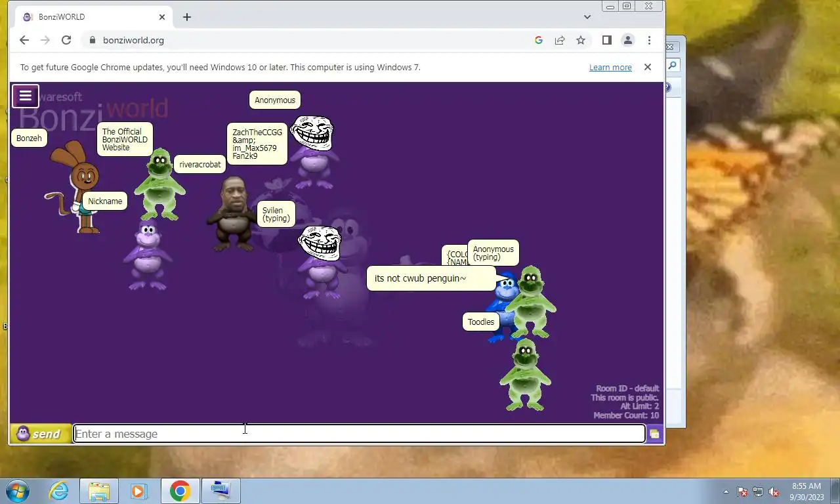The image size is (840, 504).
Task: Click the Bonzeh name tag
Action: tap(29, 138)
